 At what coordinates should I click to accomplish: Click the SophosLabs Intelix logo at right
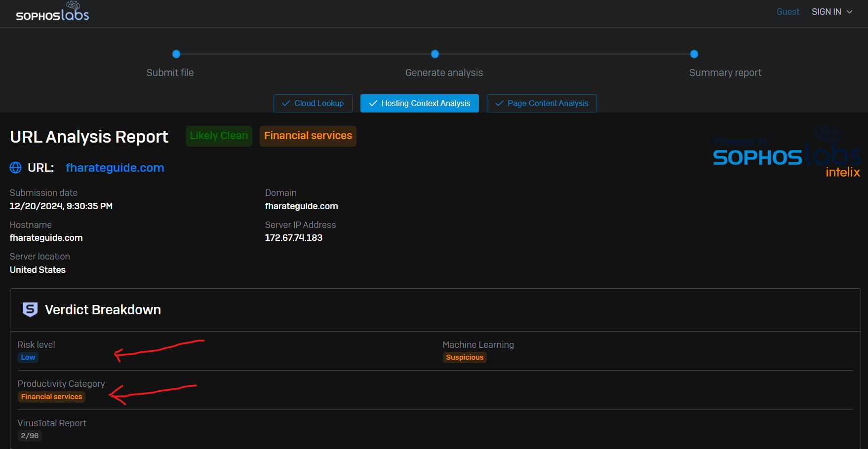click(x=787, y=153)
